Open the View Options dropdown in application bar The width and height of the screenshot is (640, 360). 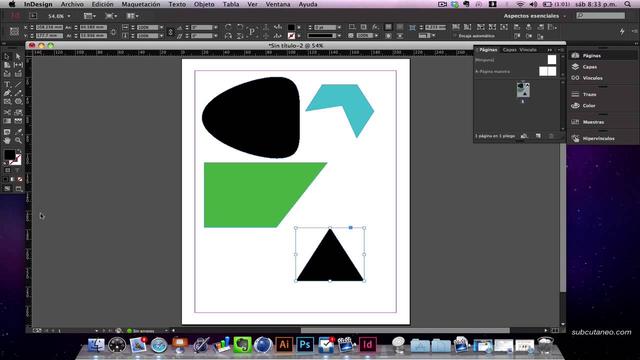coord(89,16)
